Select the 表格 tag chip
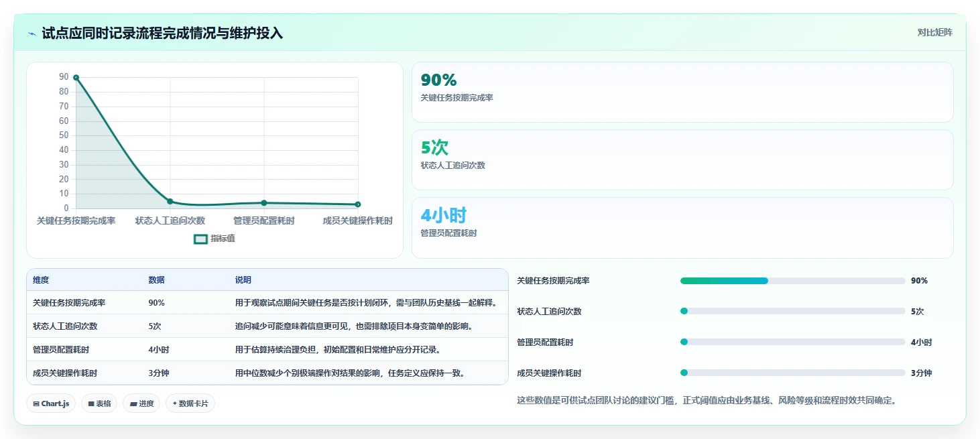 pyautogui.click(x=99, y=403)
